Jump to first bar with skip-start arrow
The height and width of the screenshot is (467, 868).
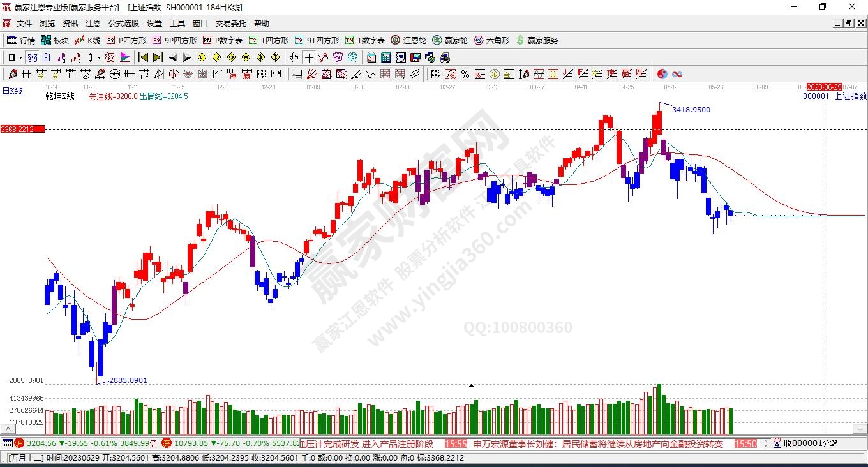(x=144, y=57)
